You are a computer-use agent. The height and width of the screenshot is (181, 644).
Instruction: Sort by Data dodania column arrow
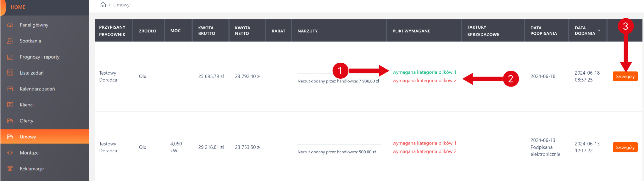pos(599,31)
